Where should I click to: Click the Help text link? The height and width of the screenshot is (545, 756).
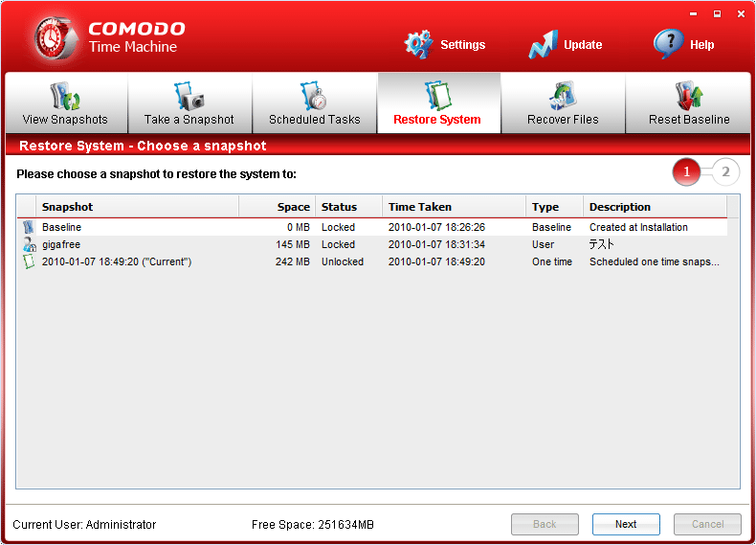click(702, 45)
